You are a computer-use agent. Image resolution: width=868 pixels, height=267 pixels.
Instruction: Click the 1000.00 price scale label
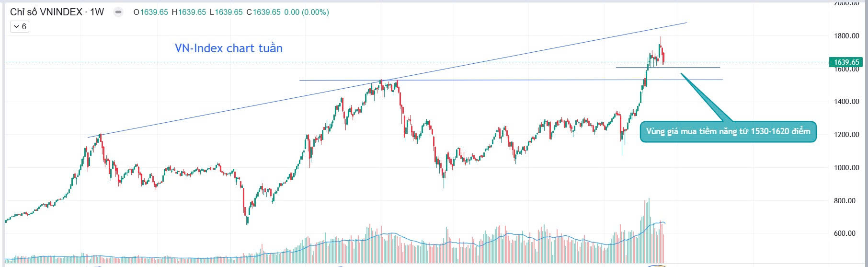click(846, 168)
